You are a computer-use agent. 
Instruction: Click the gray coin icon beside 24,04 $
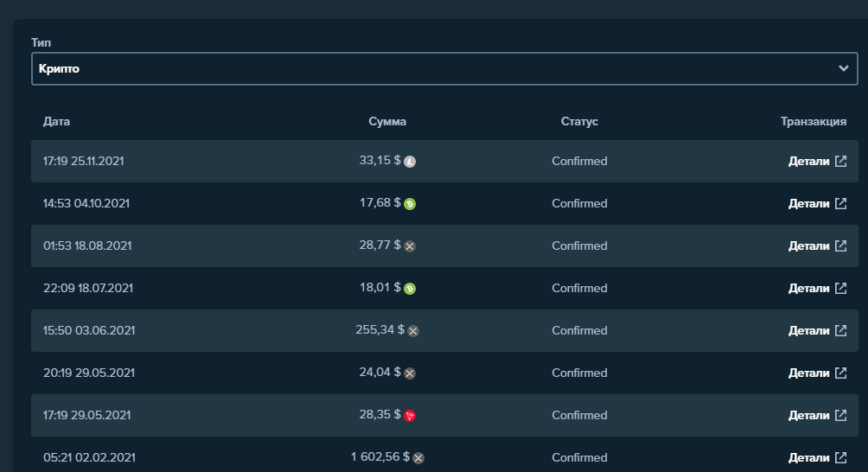tap(410, 373)
